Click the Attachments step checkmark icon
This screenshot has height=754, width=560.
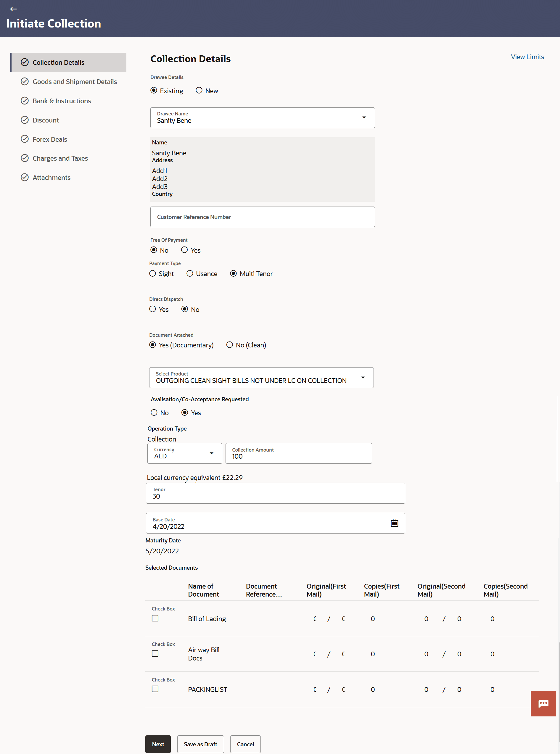click(25, 177)
